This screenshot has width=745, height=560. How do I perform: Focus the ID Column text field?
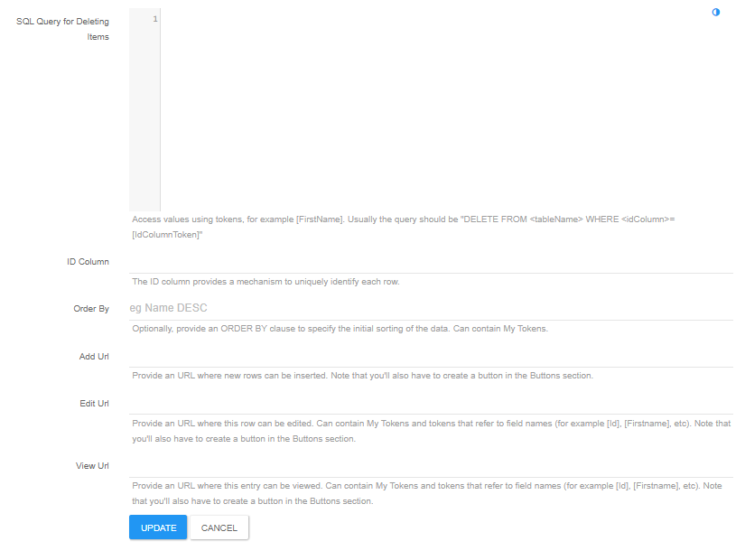coord(431,261)
